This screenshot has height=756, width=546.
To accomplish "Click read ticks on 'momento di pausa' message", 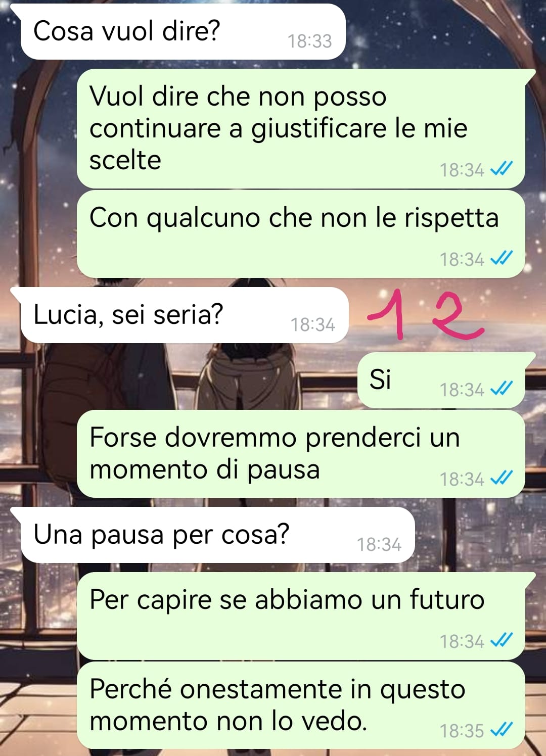I will [502, 478].
